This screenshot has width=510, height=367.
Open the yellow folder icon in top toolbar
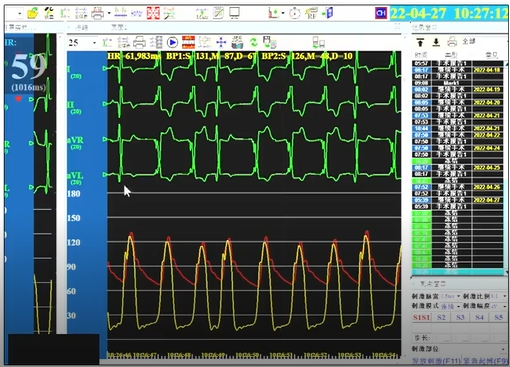[33, 13]
